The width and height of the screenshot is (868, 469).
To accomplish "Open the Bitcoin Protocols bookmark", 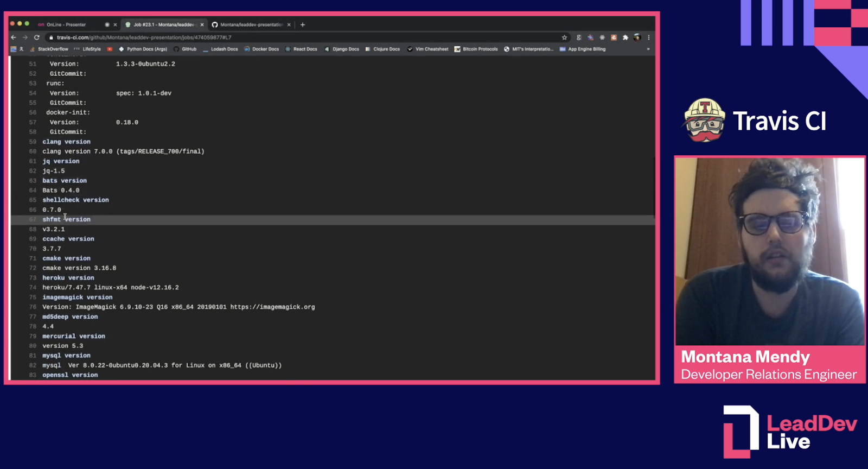I will coord(476,49).
